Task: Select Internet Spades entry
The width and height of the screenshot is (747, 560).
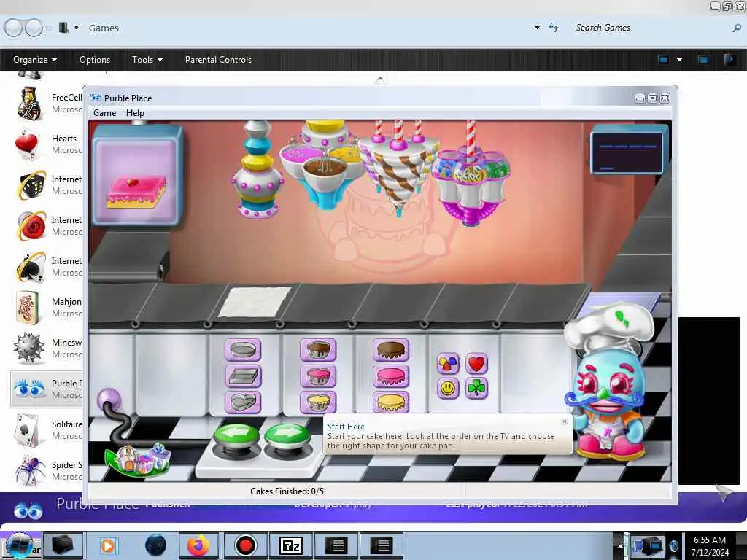Action: [47, 267]
